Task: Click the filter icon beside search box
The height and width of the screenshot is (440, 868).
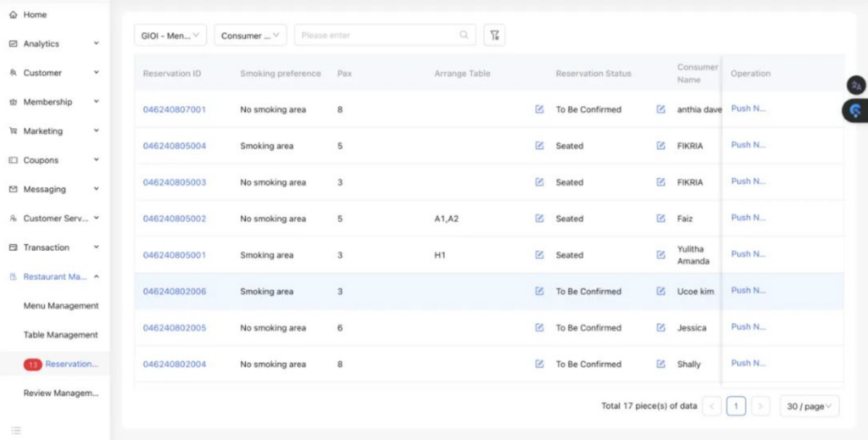Action: (x=494, y=36)
